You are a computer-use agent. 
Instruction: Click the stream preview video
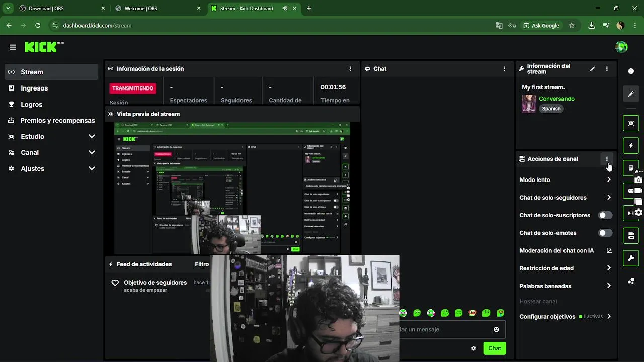pos(232,188)
